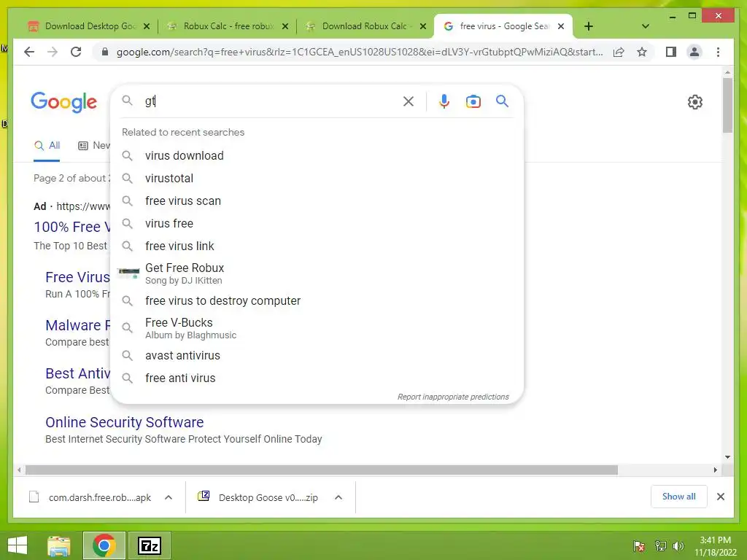Image resolution: width=747 pixels, height=560 pixels.
Task: Click the horizontal scrollbar thumb
Action: pos(322,470)
